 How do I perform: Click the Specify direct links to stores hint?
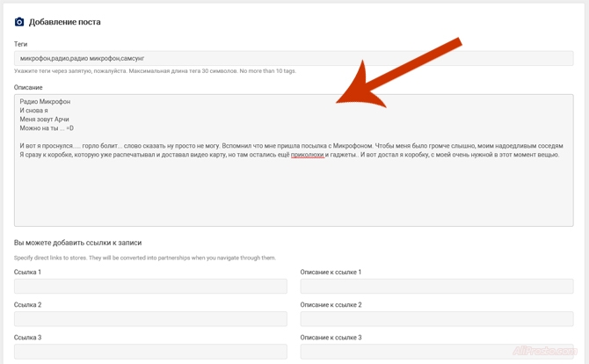coord(145,258)
